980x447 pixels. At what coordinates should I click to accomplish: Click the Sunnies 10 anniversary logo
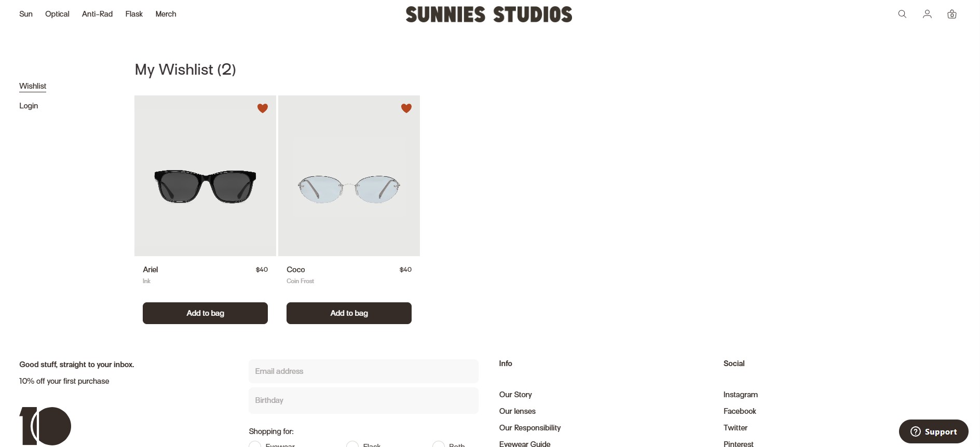click(46, 426)
